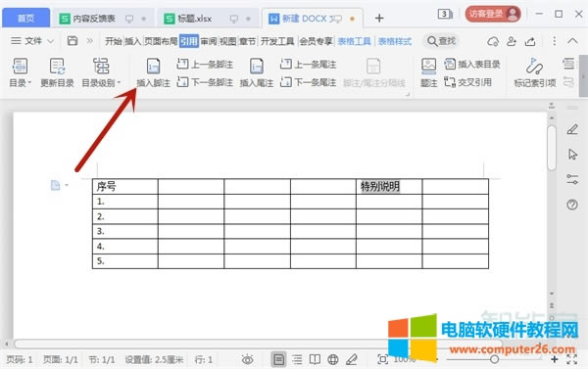Click the Insert Footnote (插入脚注) icon
This screenshot has width=588, height=369.
[x=153, y=67]
